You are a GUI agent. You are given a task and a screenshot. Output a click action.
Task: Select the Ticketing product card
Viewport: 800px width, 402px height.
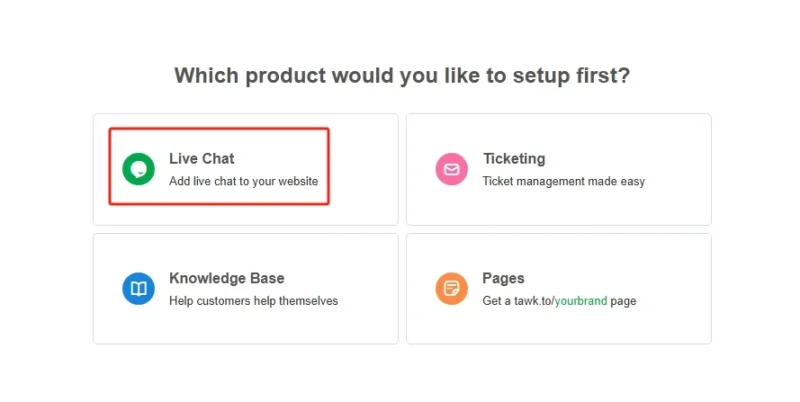[x=559, y=169]
